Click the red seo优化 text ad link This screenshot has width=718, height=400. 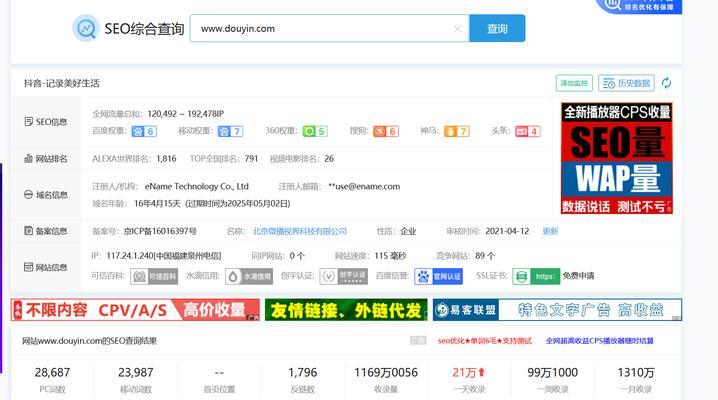coord(484,341)
